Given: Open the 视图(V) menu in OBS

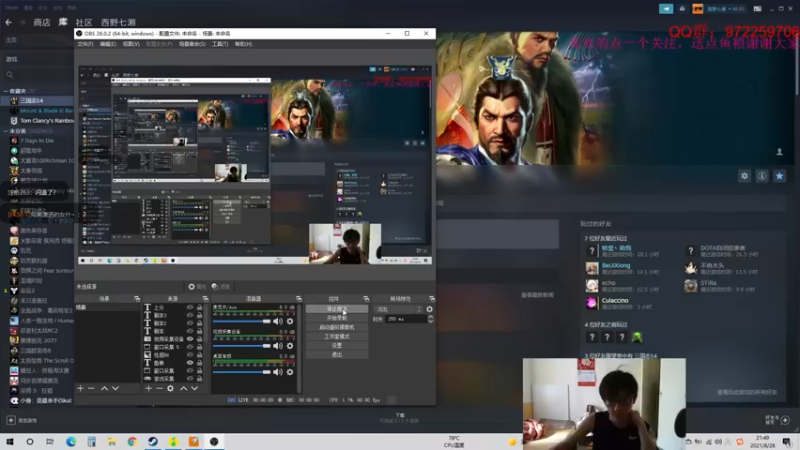Looking at the screenshot, I should [x=131, y=44].
